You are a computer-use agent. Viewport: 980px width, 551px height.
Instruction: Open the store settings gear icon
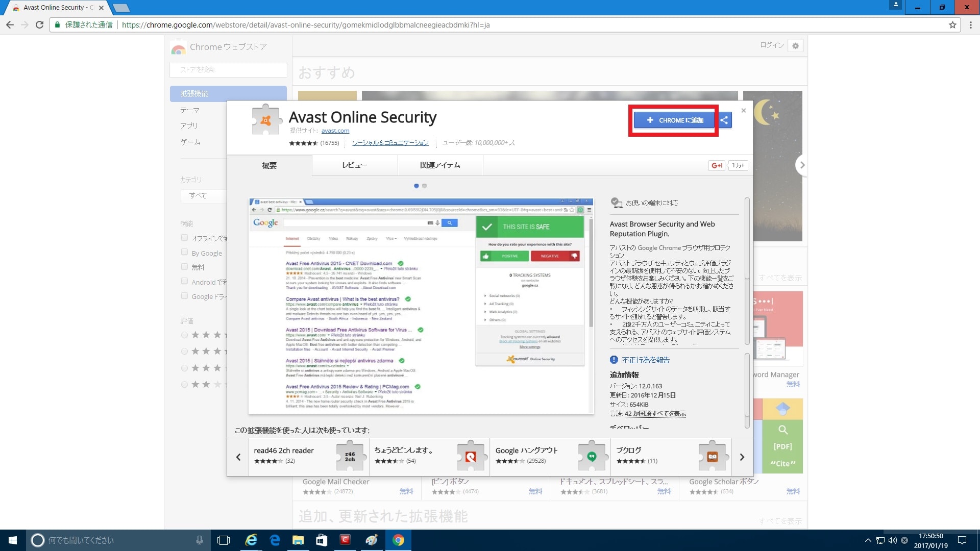tap(795, 45)
